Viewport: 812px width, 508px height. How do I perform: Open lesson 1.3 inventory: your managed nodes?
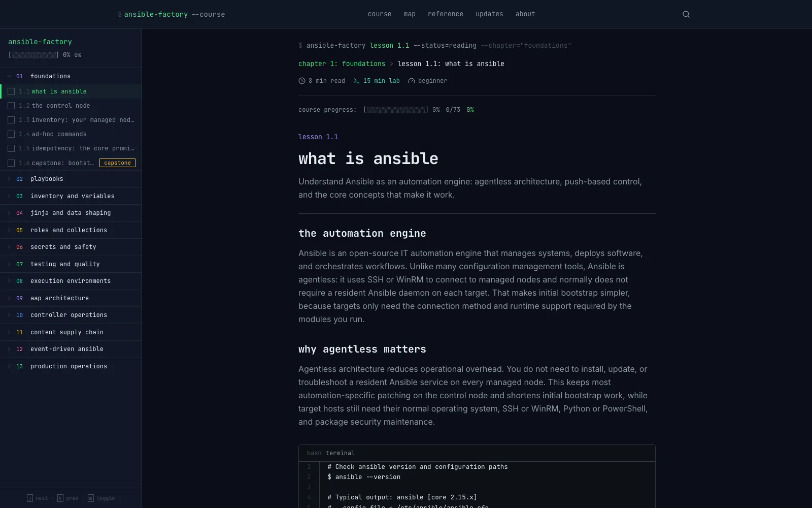(71, 120)
